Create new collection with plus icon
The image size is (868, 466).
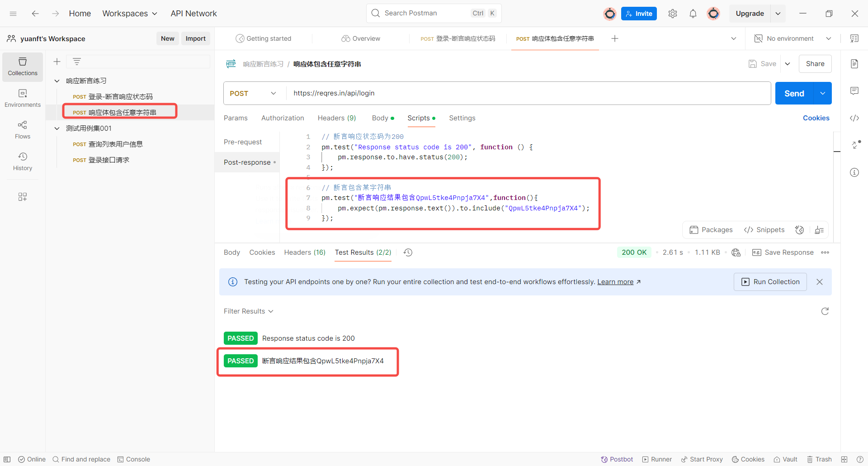[57, 62]
